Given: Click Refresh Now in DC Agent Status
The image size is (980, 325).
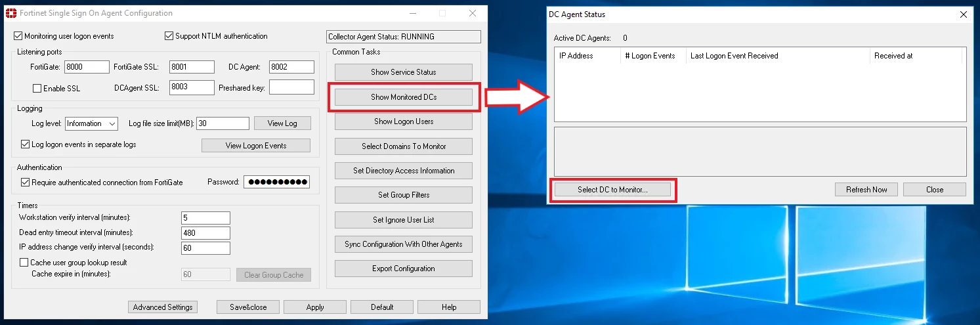Looking at the screenshot, I should [866, 190].
